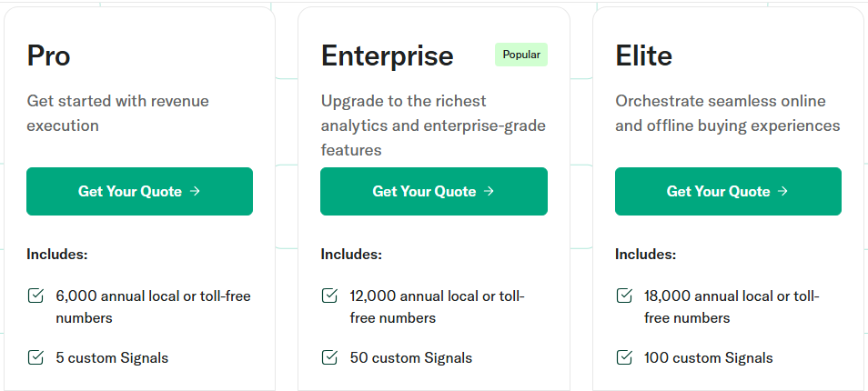The width and height of the screenshot is (868, 391).
Task: Select the Popular badge on Enterprise
Action: [521, 55]
